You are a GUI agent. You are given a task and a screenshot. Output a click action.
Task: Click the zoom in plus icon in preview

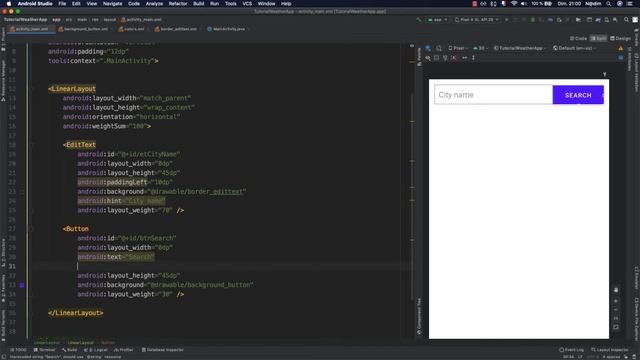click(x=616, y=301)
